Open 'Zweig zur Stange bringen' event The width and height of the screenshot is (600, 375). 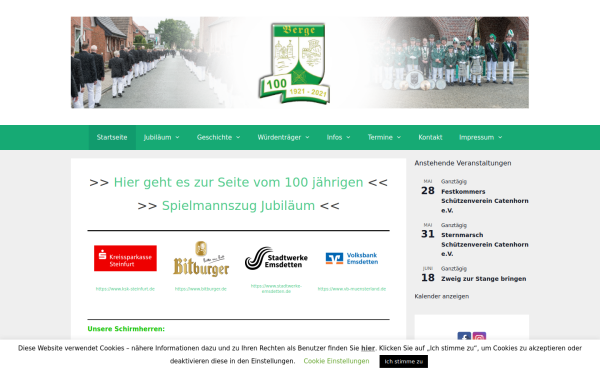[x=484, y=279]
